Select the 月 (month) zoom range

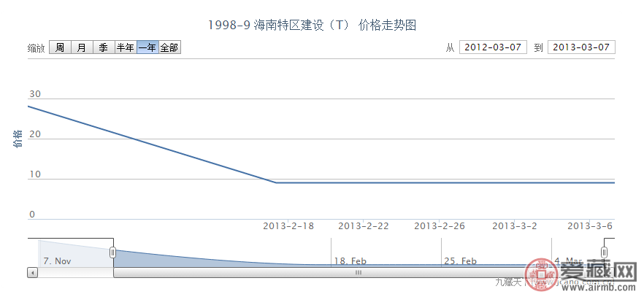(x=82, y=47)
